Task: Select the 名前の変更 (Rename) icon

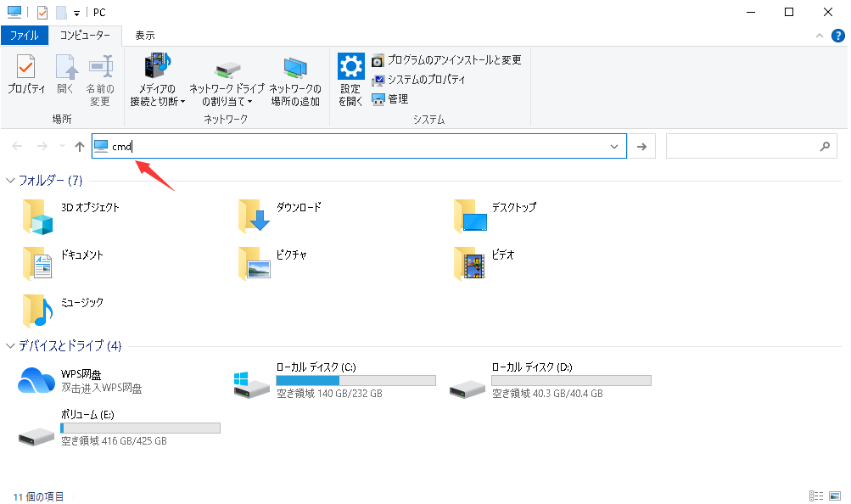Action: coord(100,76)
